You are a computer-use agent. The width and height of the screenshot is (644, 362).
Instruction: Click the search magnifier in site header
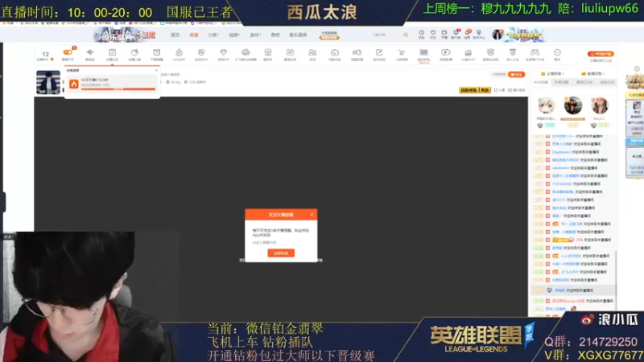tap(406, 35)
